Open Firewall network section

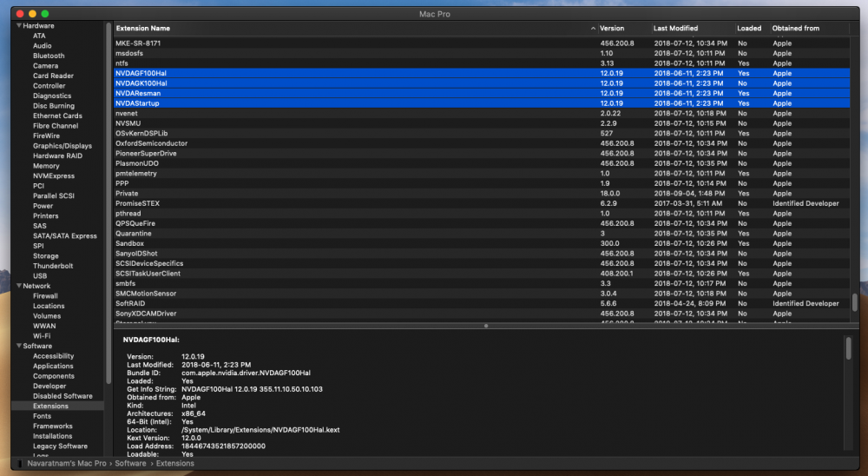(x=45, y=296)
